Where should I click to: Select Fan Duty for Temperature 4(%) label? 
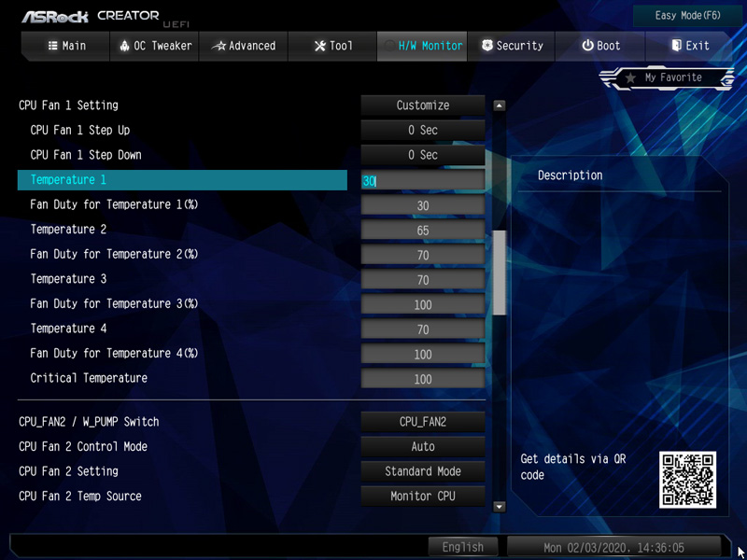[114, 354]
